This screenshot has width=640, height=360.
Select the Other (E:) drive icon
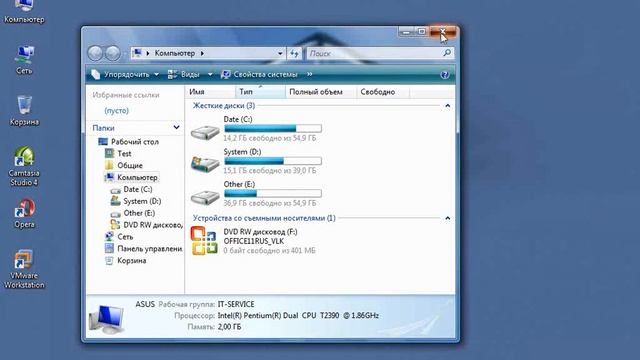[205, 197]
